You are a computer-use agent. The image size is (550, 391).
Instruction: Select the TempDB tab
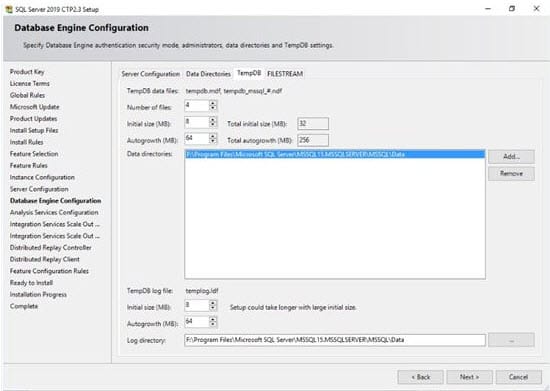[x=249, y=73]
